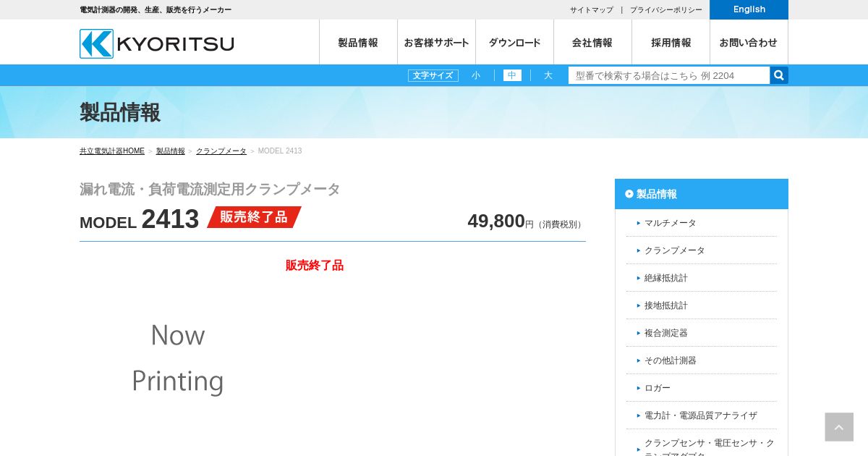
Task: Switch site to English
Action: tap(749, 9)
